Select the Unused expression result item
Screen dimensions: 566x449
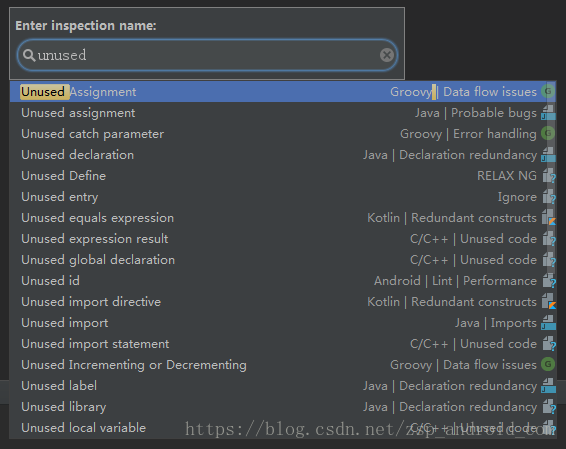283,239
